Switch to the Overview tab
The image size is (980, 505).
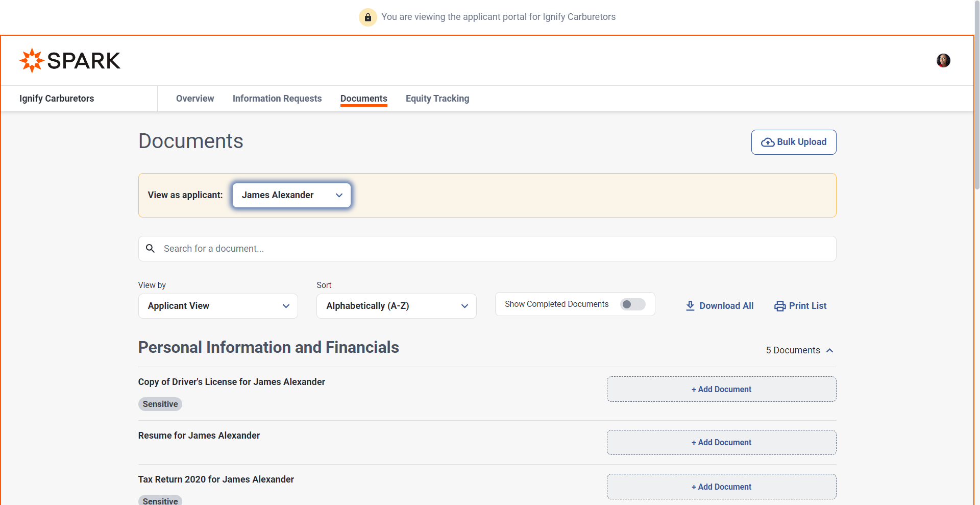point(195,99)
